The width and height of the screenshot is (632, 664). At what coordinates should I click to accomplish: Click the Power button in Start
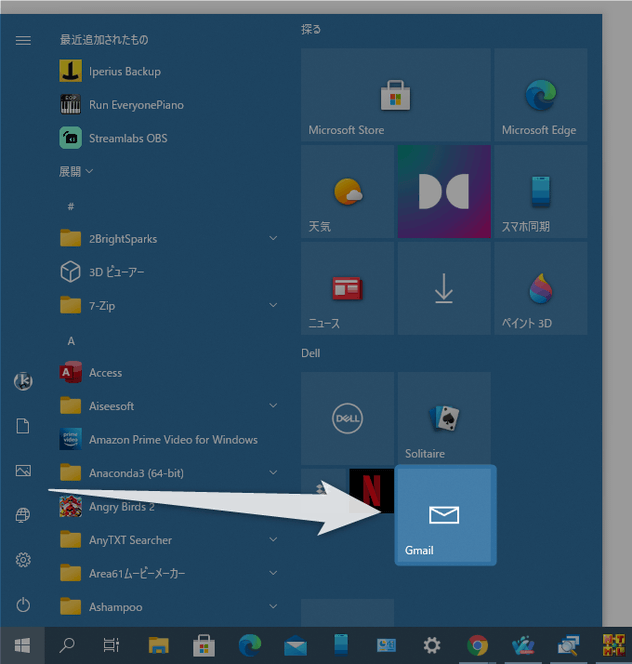[23, 605]
